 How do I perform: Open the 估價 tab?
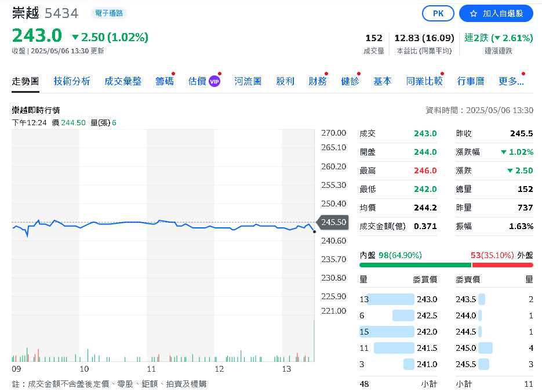point(197,81)
